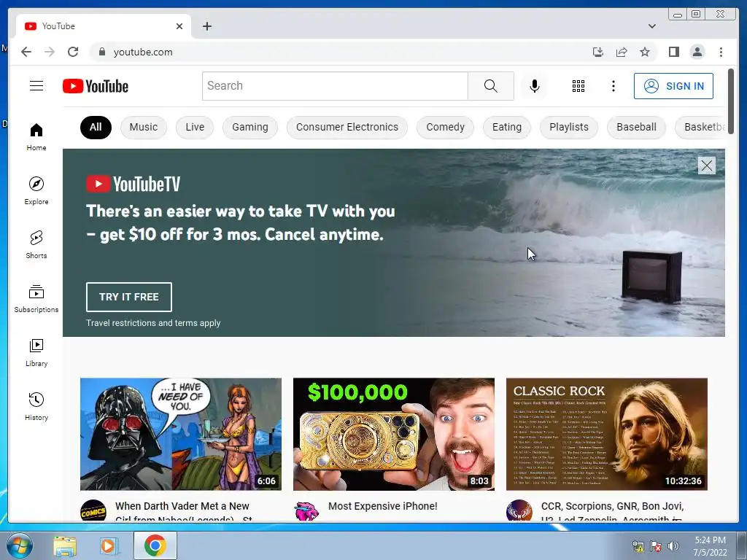Viewport: 747px width, 560px height.
Task: Open Subscriptions in sidebar
Action: (x=36, y=298)
